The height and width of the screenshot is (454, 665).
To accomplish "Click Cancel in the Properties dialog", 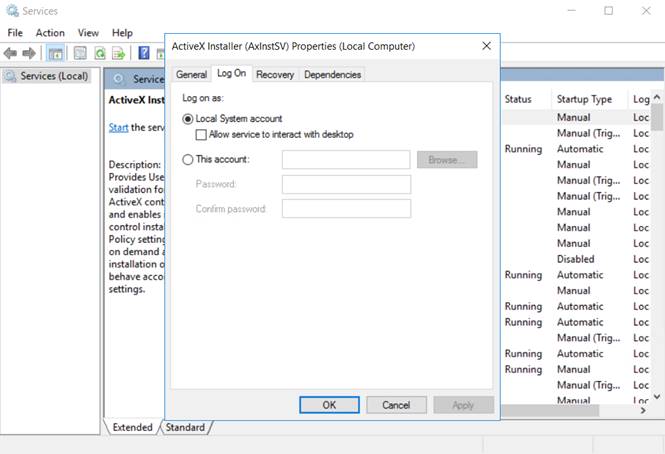I will pyautogui.click(x=396, y=405).
